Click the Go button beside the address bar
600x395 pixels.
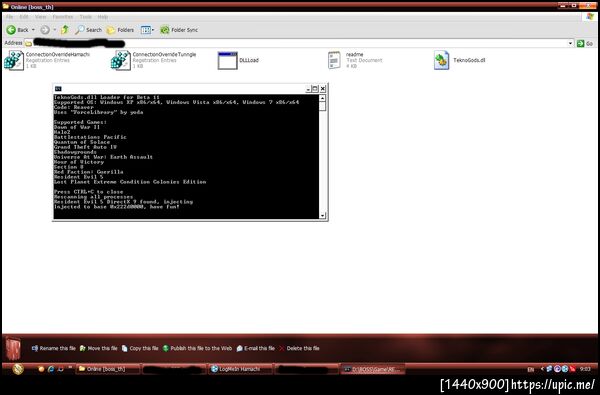click(x=585, y=43)
